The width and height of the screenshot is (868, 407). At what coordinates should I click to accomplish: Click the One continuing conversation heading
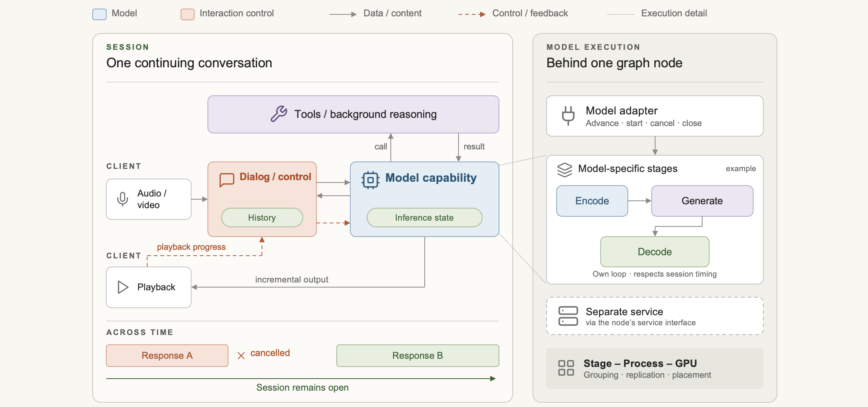tap(189, 63)
